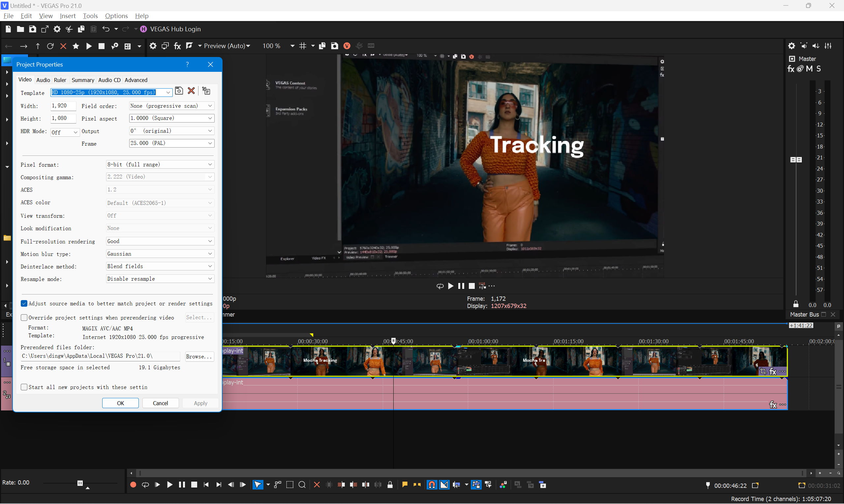The height and width of the screenshot is (504, 844).
Task: Click the Master bus mute M icon
Action: coord(809,69)
